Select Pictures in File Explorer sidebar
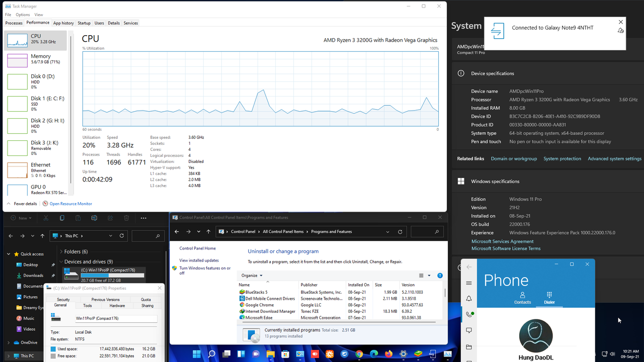 pyautogui.click(x=30, y=297)
